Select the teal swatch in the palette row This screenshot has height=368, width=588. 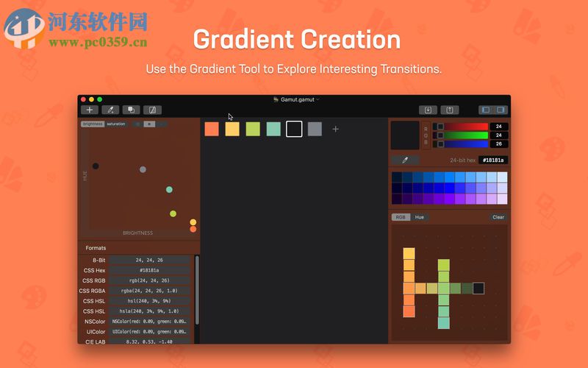[273, 130]
